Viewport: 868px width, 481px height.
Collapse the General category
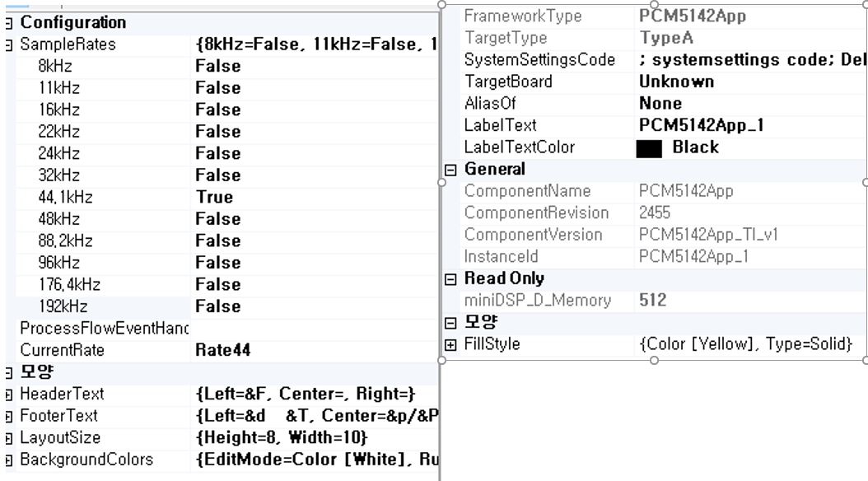click(x=450, y=170)
